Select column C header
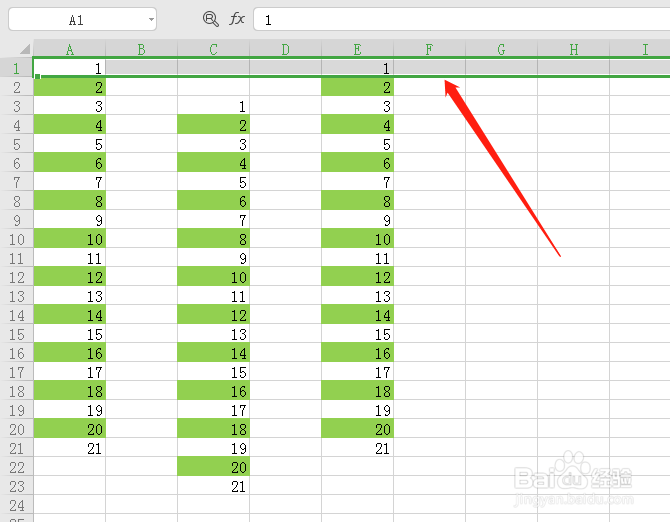 coord(213,49)
